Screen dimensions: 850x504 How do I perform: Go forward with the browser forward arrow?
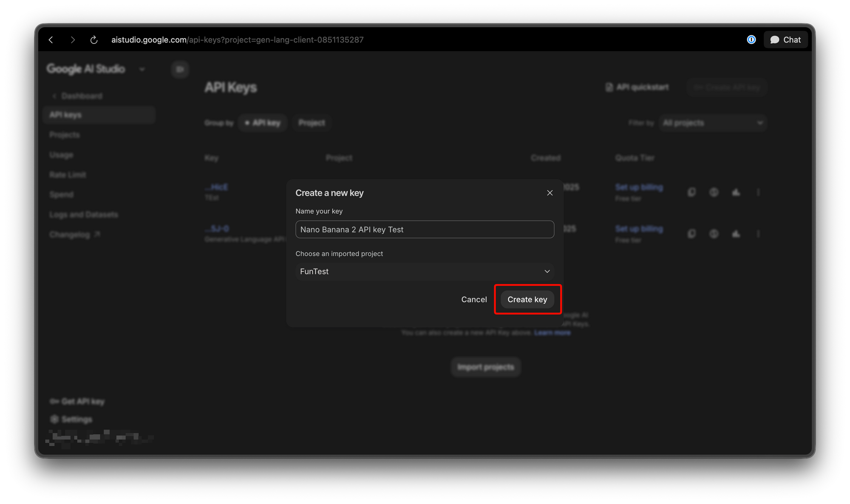(x=73, y=40)
